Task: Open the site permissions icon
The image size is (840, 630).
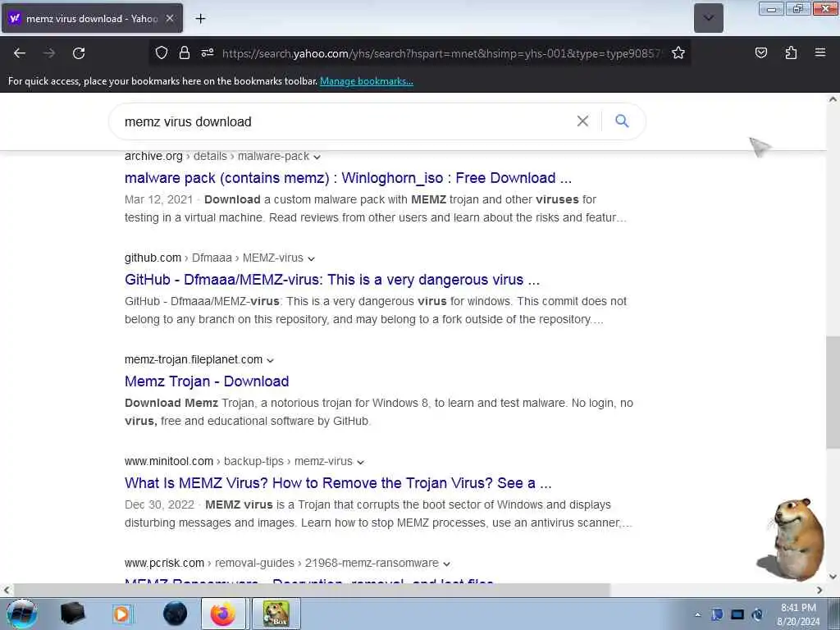Action: (208, 53)
